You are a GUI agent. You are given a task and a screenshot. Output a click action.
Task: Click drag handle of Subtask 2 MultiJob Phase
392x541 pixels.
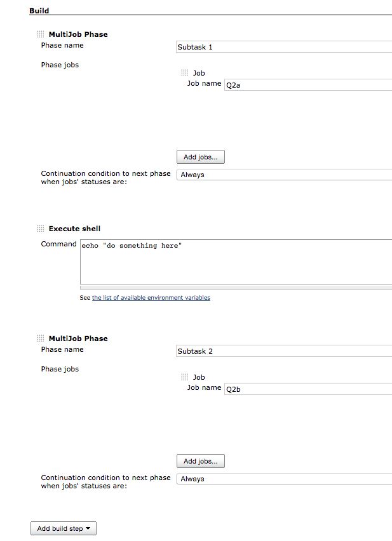tap(41, 338)
